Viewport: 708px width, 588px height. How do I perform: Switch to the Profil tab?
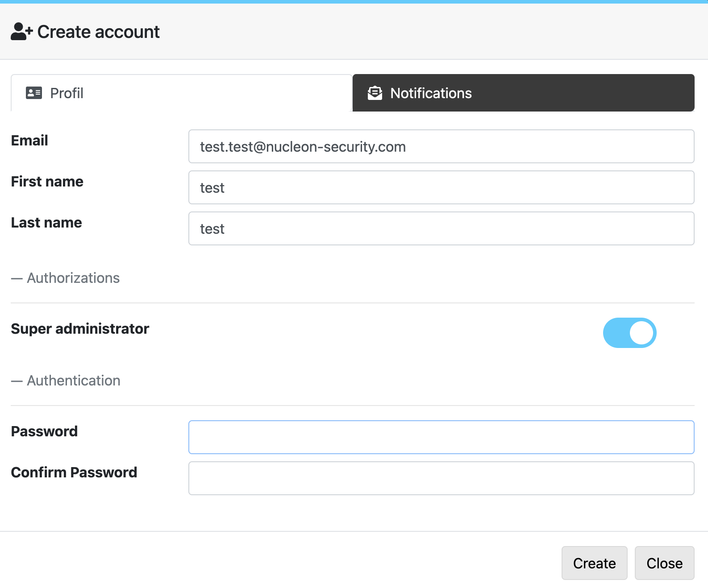182,93
